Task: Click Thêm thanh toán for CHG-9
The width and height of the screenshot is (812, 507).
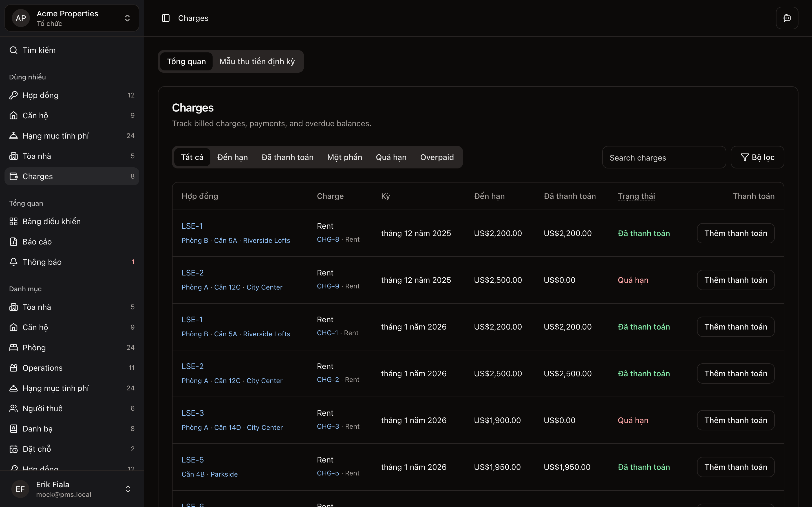Action: point(736,280)
